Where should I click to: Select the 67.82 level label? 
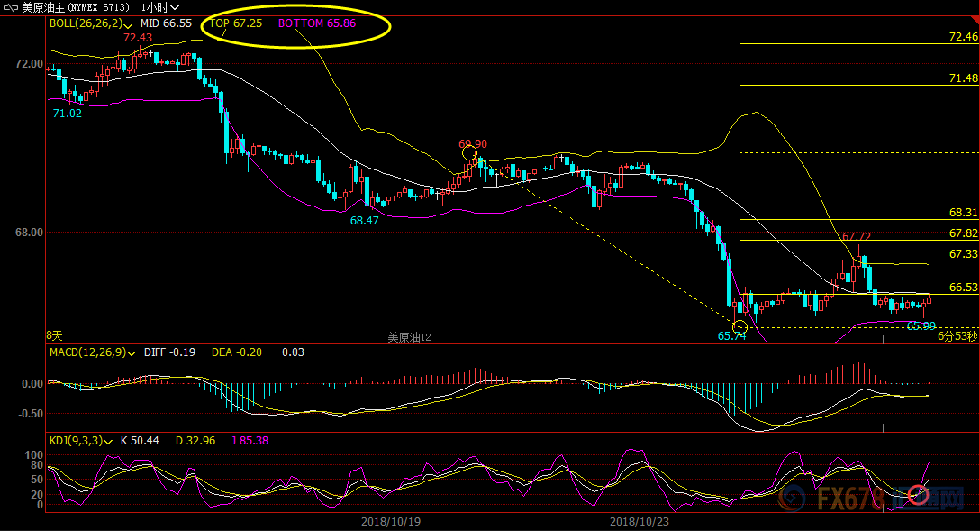coord(963,233)
